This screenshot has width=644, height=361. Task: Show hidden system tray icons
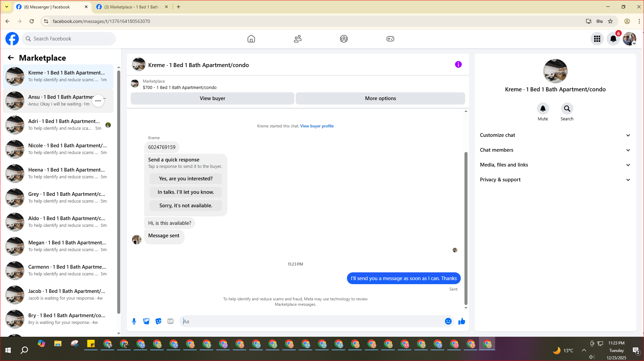[x=584, y=351]
